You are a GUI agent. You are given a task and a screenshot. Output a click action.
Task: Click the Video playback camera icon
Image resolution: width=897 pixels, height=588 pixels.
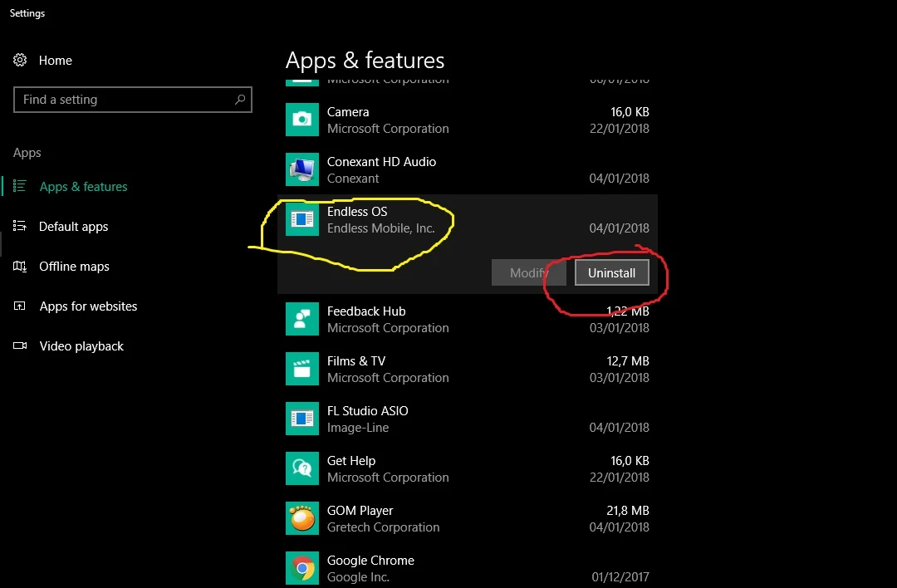click(x=20, y=345)
